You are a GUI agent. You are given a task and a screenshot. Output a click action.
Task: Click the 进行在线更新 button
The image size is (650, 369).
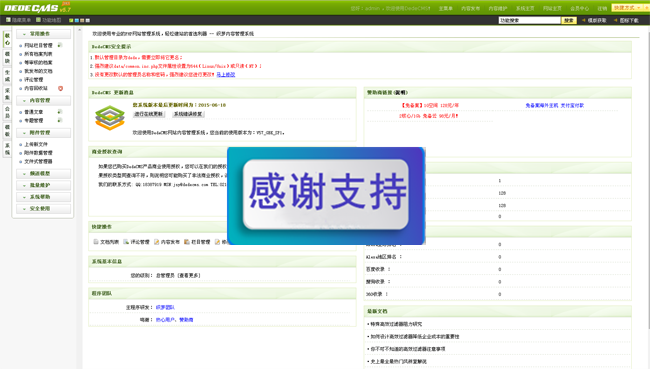point(148,114)
